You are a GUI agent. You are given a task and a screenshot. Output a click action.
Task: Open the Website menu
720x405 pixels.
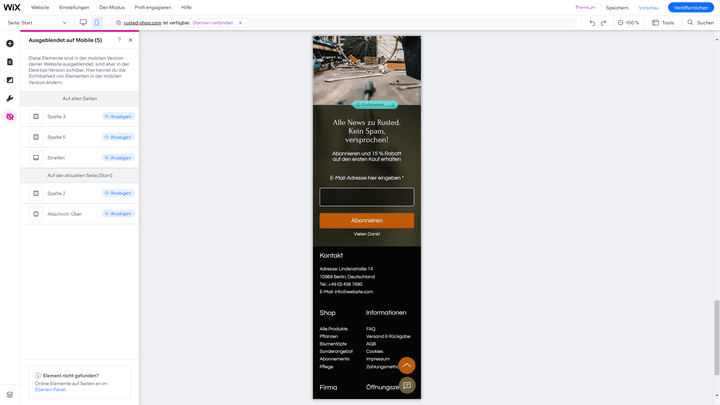(40, 7)
